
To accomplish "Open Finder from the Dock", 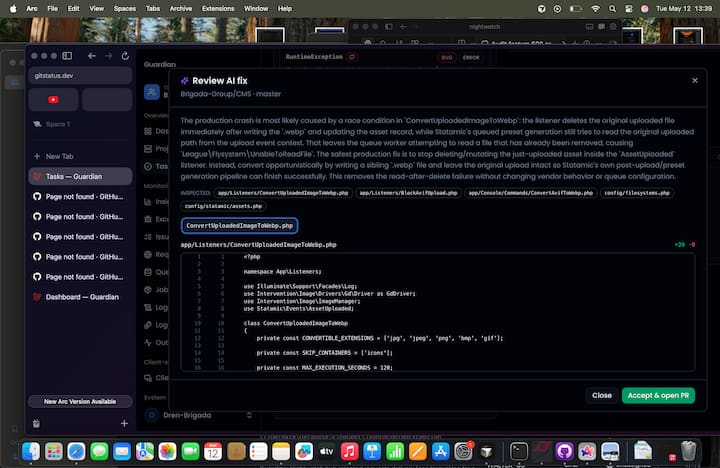I will (31, 451).
